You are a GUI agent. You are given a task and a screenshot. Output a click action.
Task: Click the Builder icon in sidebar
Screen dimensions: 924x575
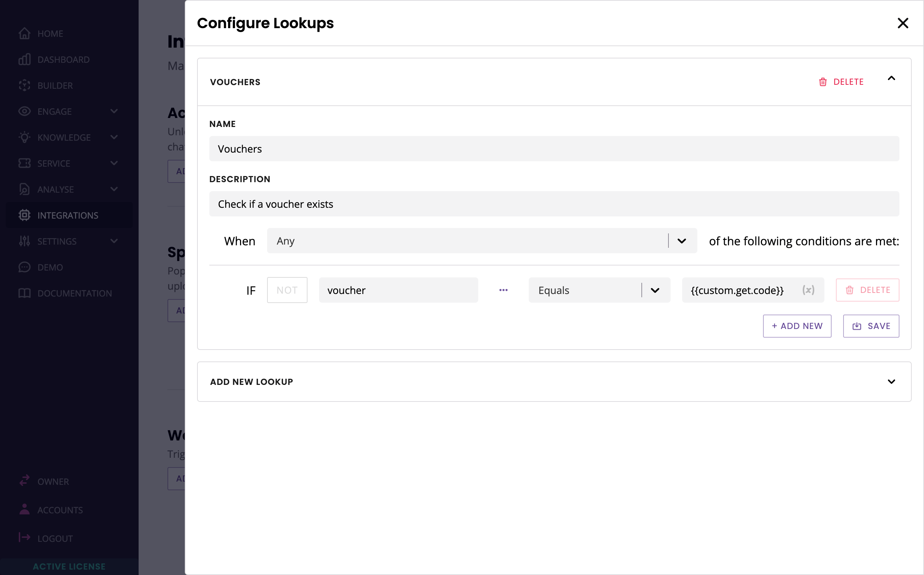pyautogui.click(x=24, y=85)
